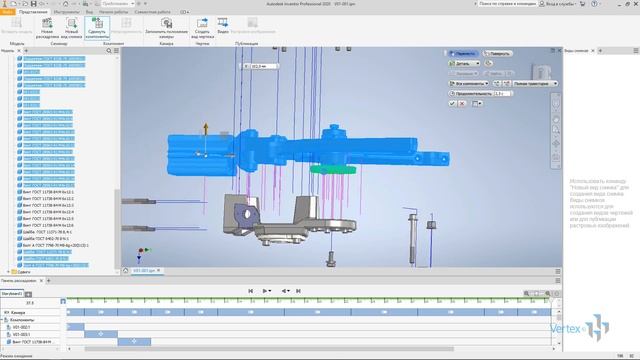
Task: Select V01-002:1 in the storyboard list
Action: (x=21, y=327)
